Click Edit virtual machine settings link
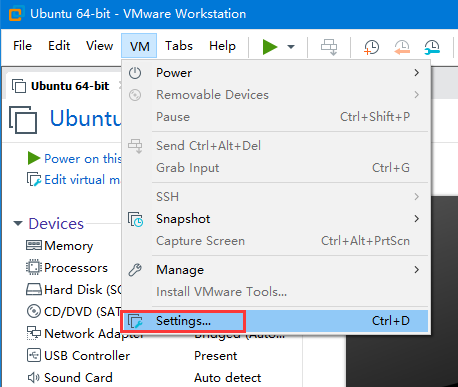Screen dimensions: 458x387 point(82,180)
